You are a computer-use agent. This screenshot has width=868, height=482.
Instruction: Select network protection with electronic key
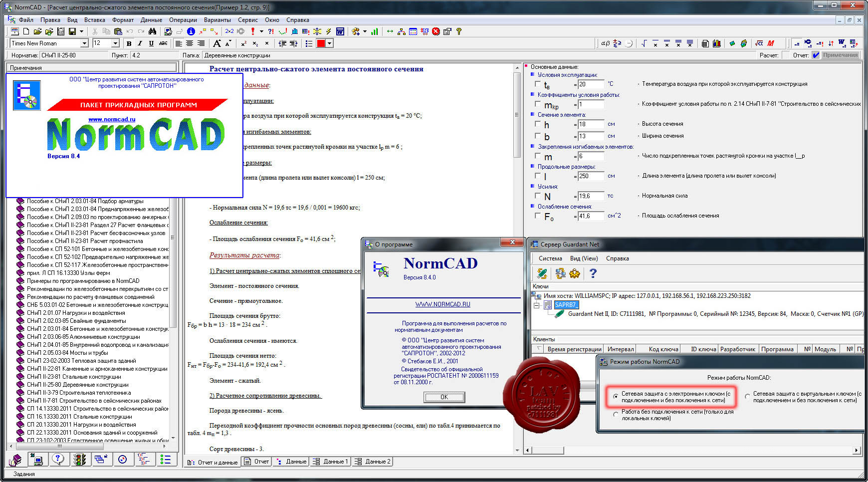pos(616,397)
